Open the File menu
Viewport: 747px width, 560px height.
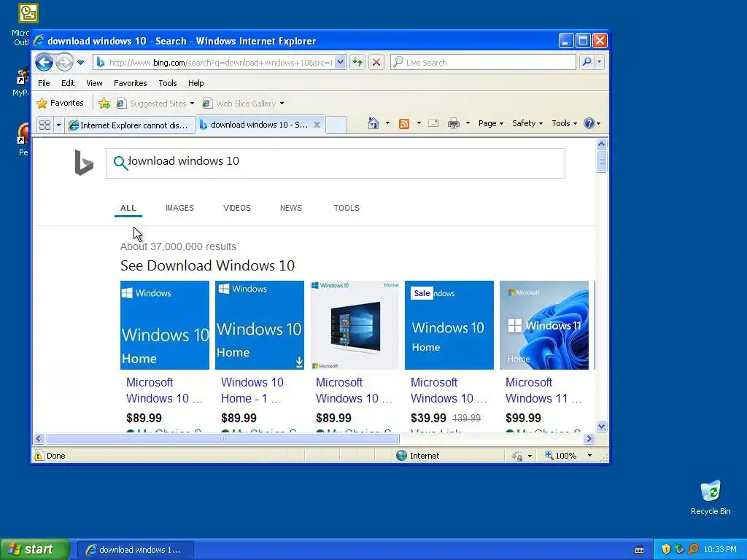[x=44, y=83]
